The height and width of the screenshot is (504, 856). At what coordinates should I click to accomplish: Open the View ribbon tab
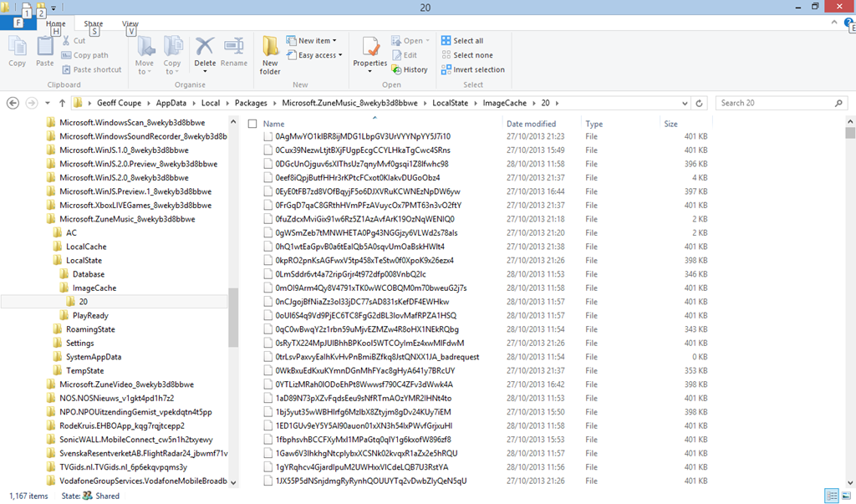tap(130, 24)
